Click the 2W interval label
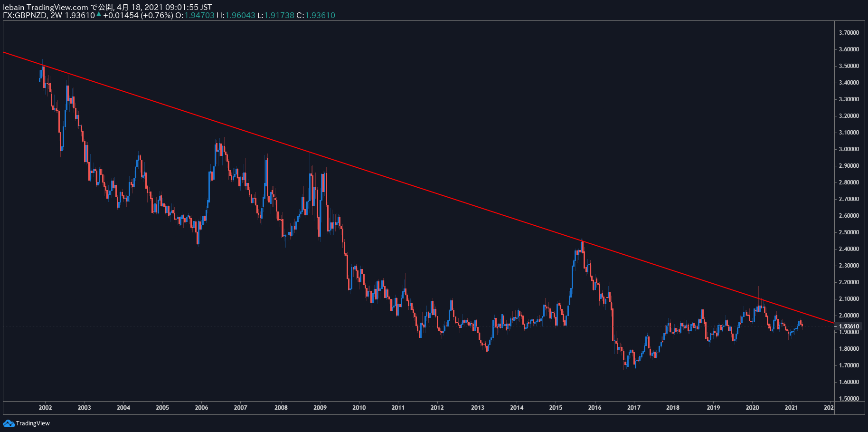The image size is (868, 432). click(x=57, y=15)
